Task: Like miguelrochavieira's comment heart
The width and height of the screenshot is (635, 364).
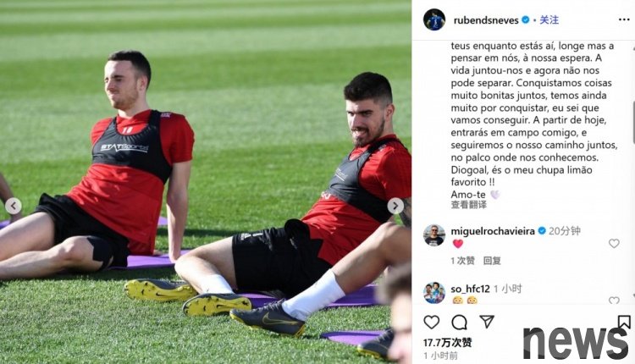Action: click(614, 243)
